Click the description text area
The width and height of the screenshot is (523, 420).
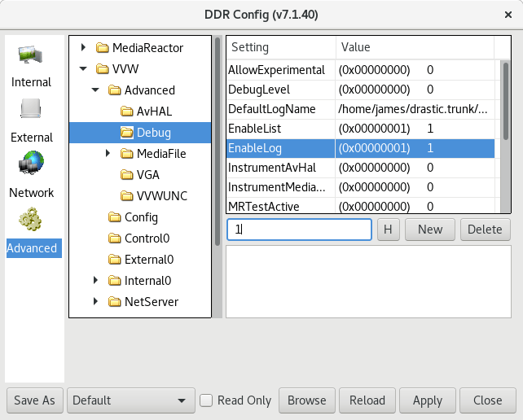point(368,282)
